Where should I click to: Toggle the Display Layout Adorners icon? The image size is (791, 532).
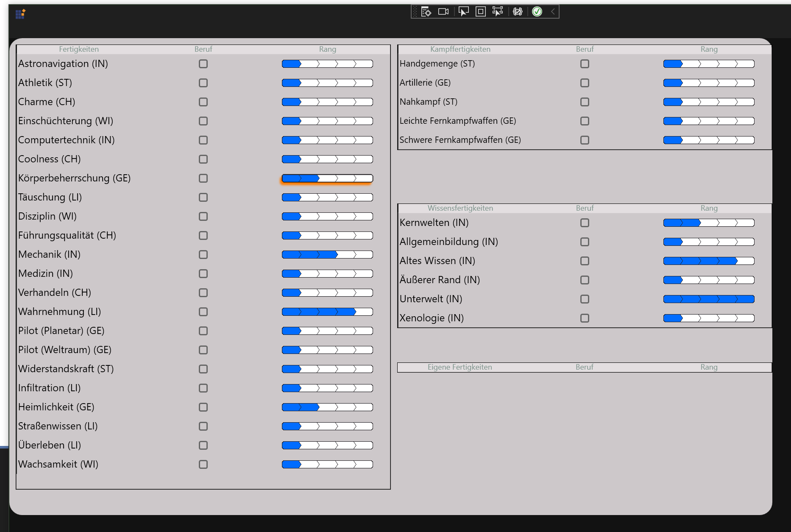480,11
